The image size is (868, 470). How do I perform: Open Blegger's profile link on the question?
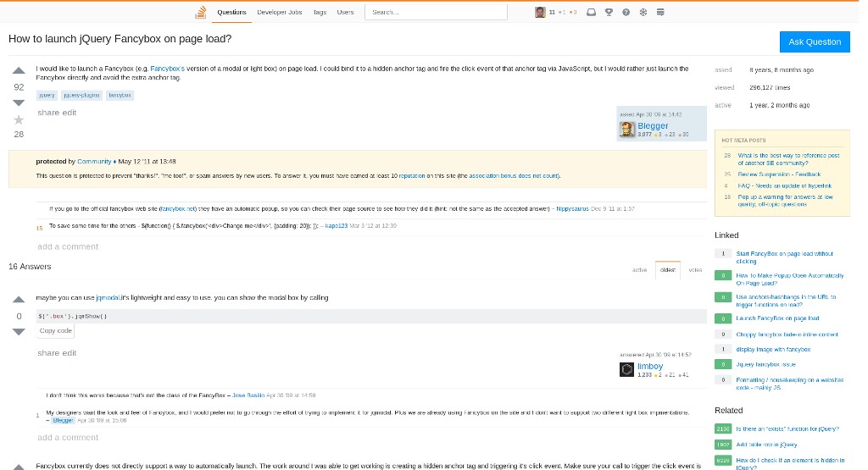(653, 125)
